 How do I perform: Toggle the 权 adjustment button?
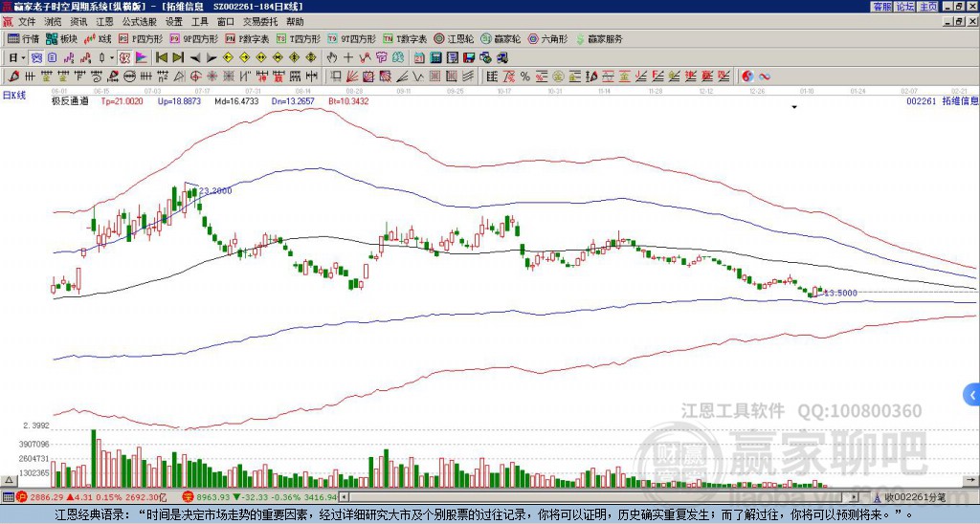click(124, 58)
